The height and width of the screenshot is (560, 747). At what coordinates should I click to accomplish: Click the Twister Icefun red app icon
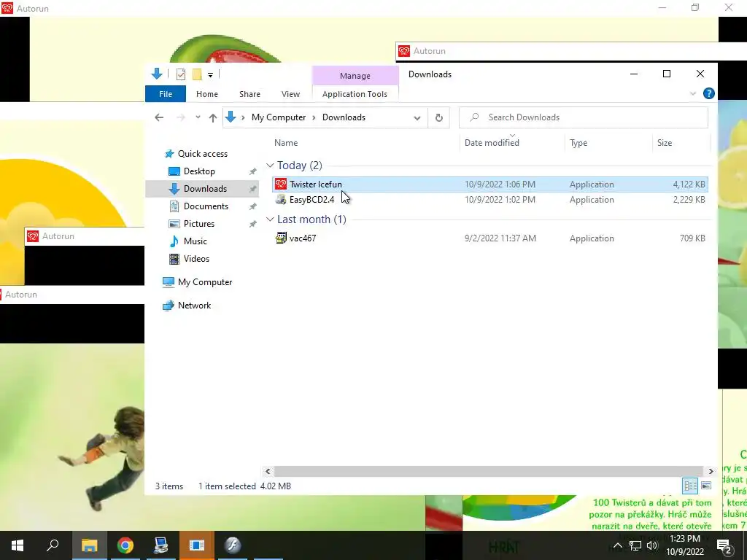click(281, 184)
